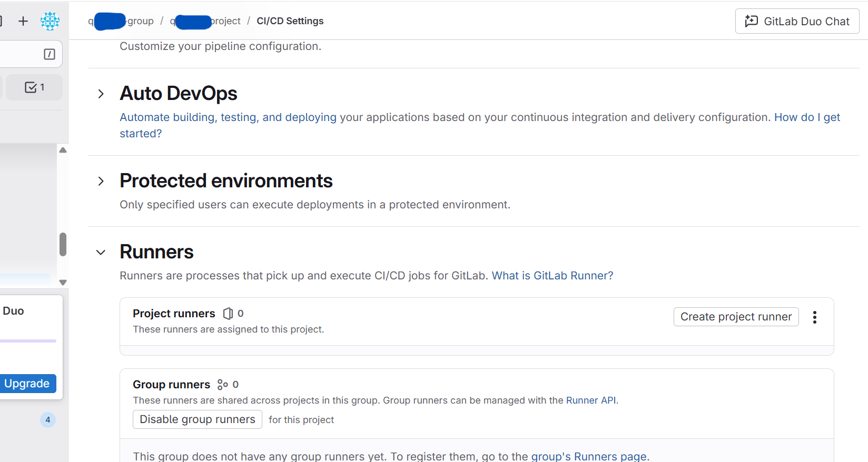
Task: Click the Group runners count icon
Action: click(x=223, y=385)
